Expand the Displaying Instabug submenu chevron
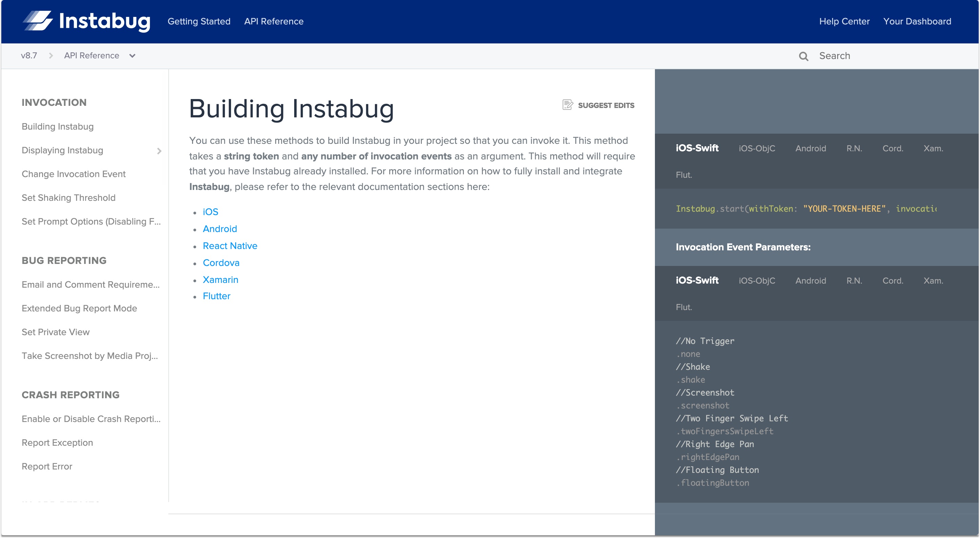The height and width of the screenshot is (538, 980). [x=159, y=151]
